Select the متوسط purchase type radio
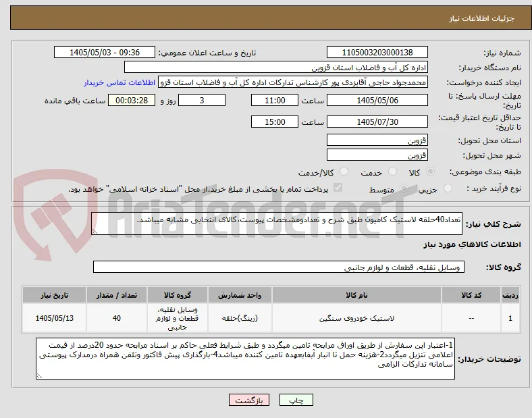Image resolution: width=532 pixels, height=418 pixels. click(404, 188)
